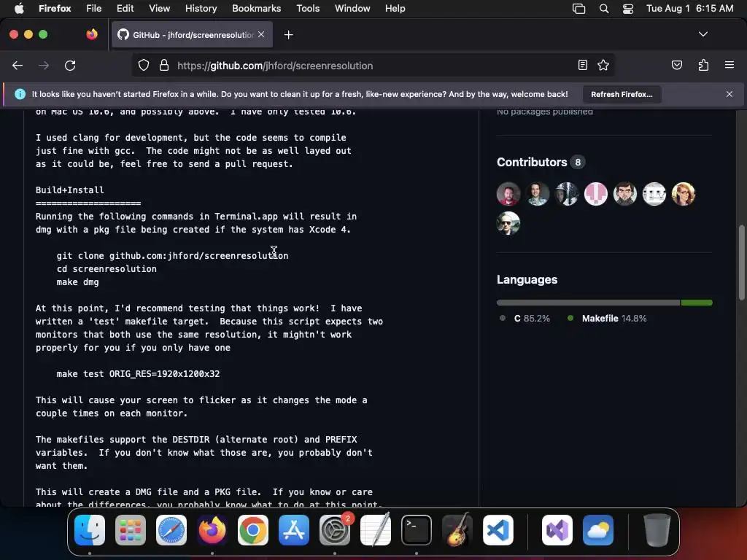This screenshot has width=747, height=560.
Task: Click the forward navigation arrow
Action: coord(44,66)
